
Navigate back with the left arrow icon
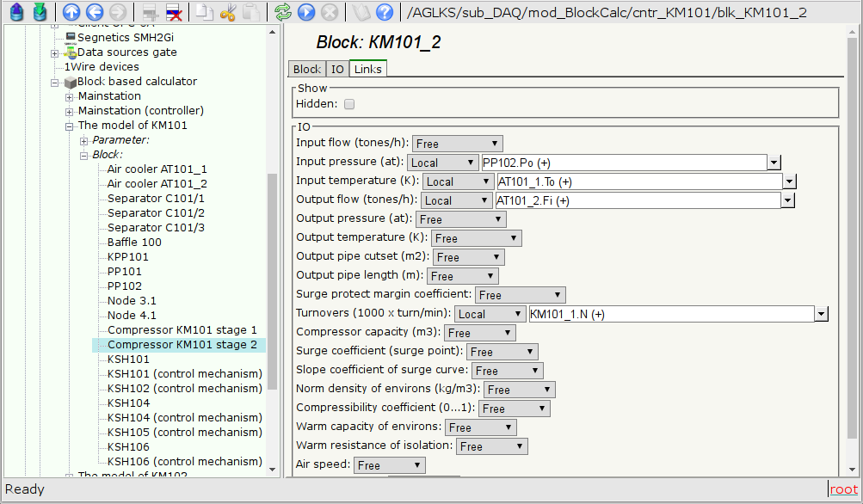coord(96,12)
